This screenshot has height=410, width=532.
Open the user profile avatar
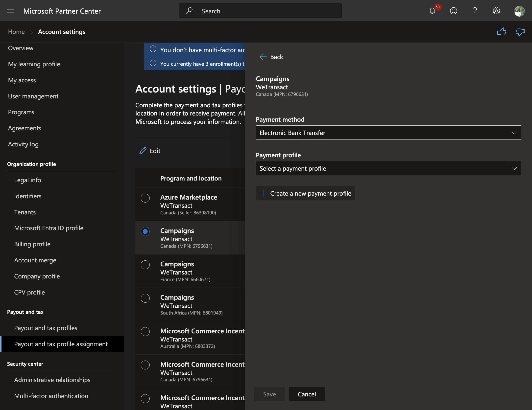click(x=519, y=11)
